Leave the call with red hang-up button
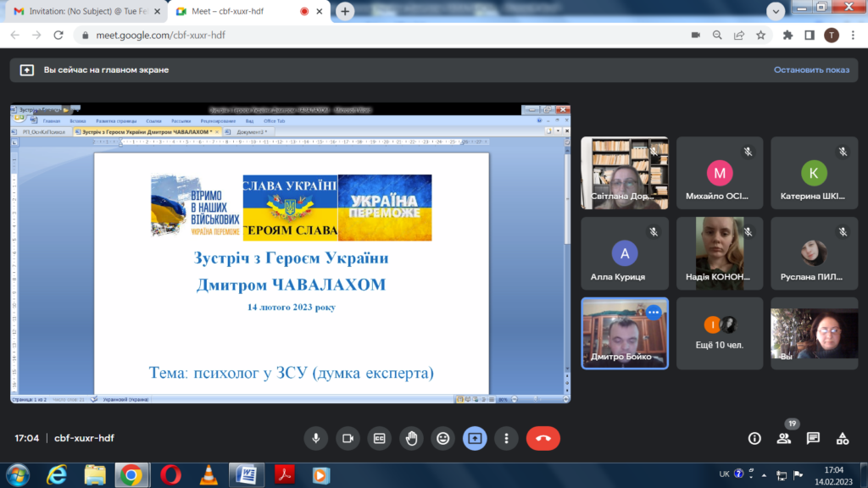The height and width of the screenshot is (488, 868). click(543, 438)
